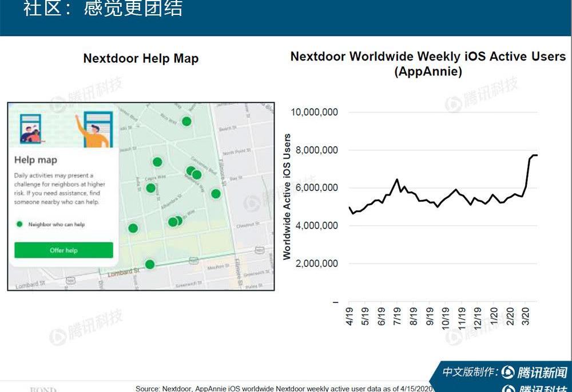Screen dimensions: 572x392
Task: Click the '7/19' x-axis label
Action: [397, 316]
